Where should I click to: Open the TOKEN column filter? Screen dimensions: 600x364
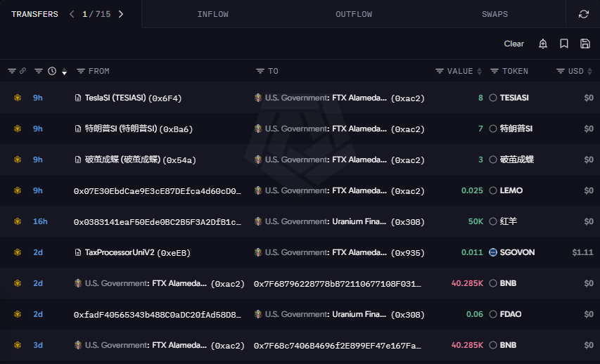pyautogui.click(x=494, y=71)
